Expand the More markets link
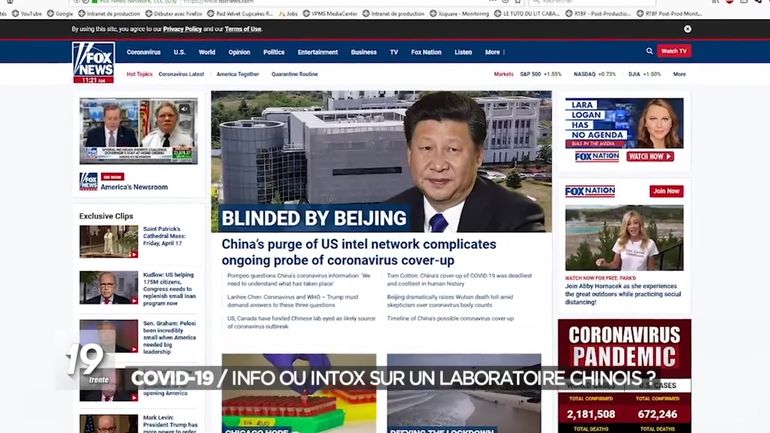This screenshot has width=770, height=433. tap(679, 74)
